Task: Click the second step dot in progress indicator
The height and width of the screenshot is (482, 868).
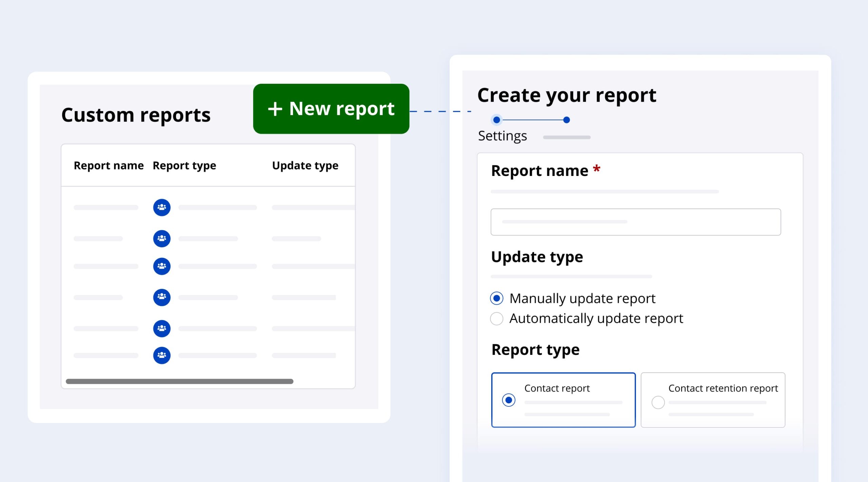Action: pyautogui.click(x=566, y=120)
